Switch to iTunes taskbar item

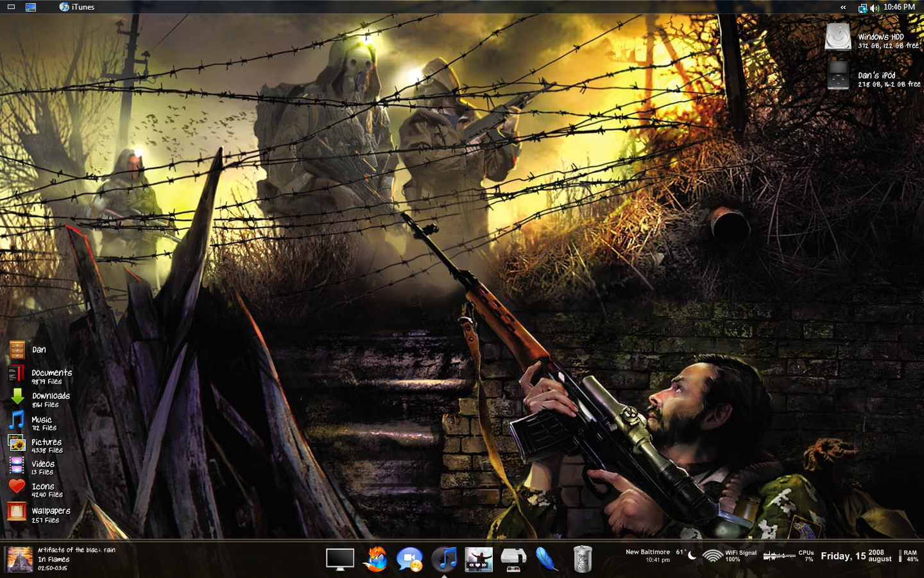pyautogui.click(x=77, y=7)
